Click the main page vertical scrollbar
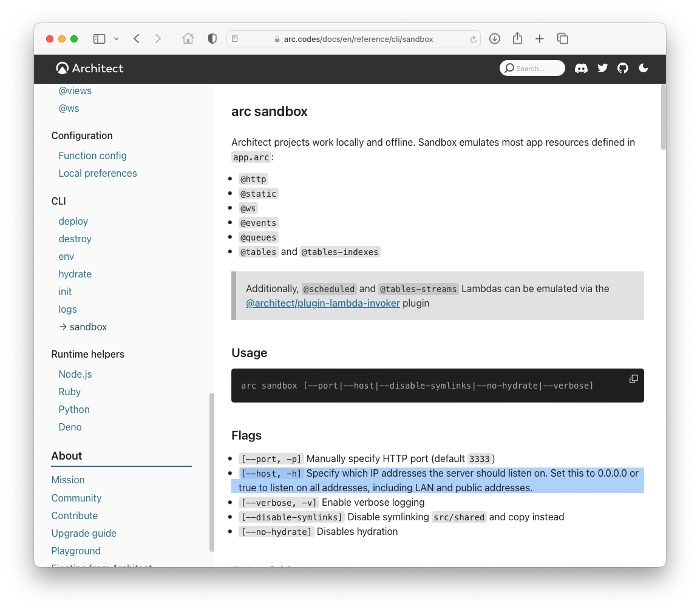Screen dimensions: 700x612 (x=664, y=117)
